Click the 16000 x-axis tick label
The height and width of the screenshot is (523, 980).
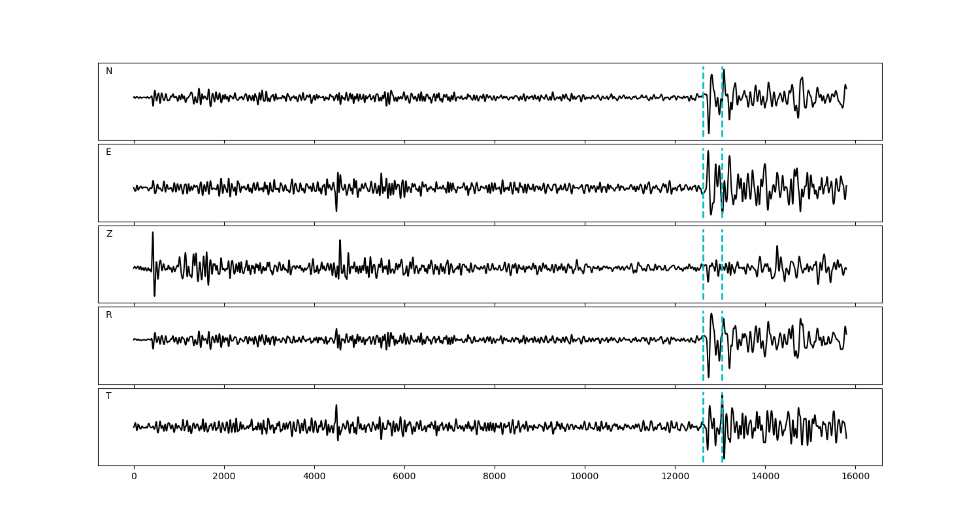point(855,477)
